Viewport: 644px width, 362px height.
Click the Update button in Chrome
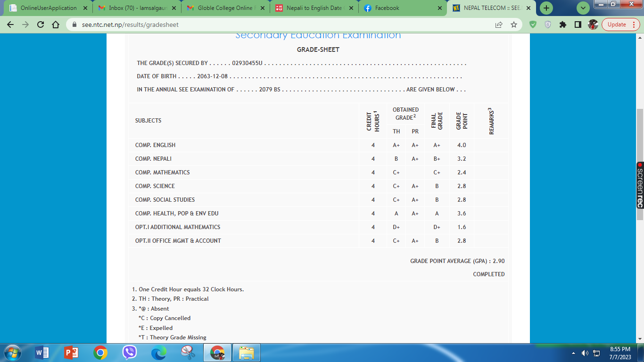point(620,25)
